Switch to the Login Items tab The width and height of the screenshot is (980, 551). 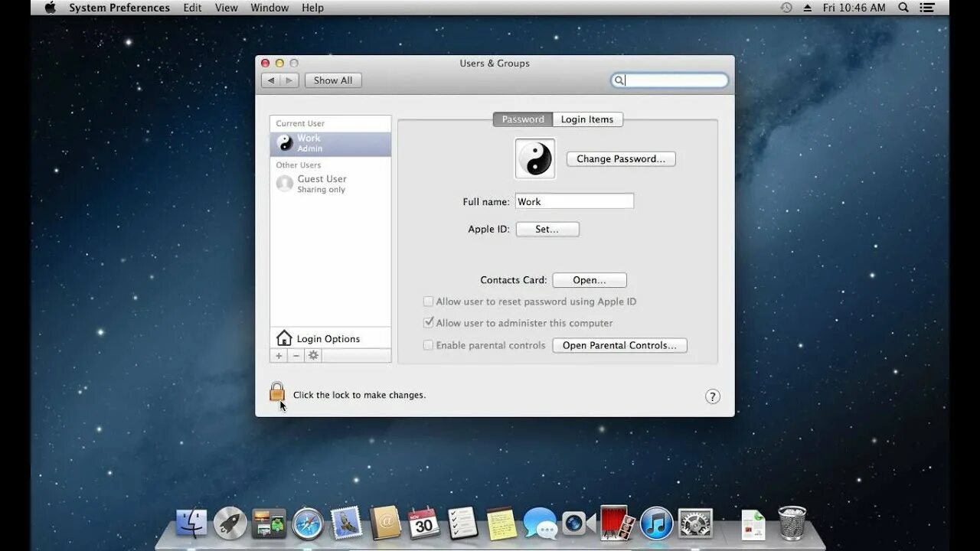pyautogui.click(x=587, y=119)
